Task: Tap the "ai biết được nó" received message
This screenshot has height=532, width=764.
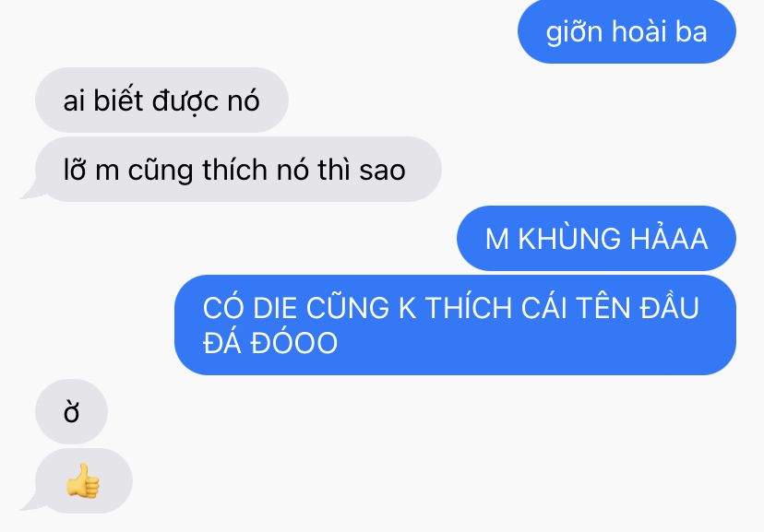Action: pyautogui.click(x=161, y=100)
